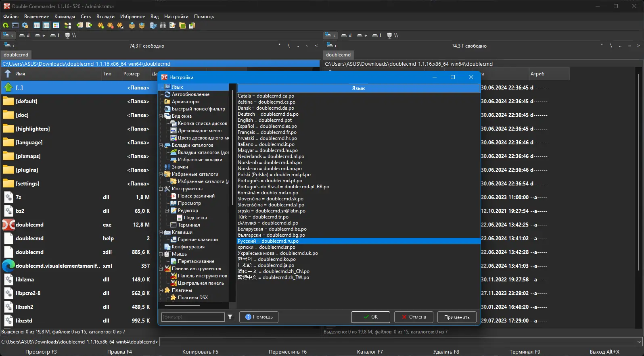
Task: Click drive d button in left panel
Action: (24, 35)
